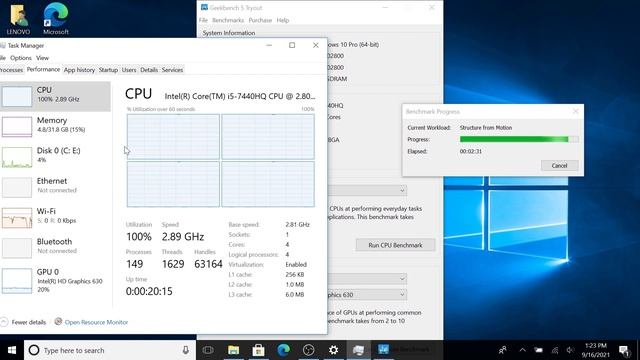Open the notification Action Center icon

[x=624, y=350]
